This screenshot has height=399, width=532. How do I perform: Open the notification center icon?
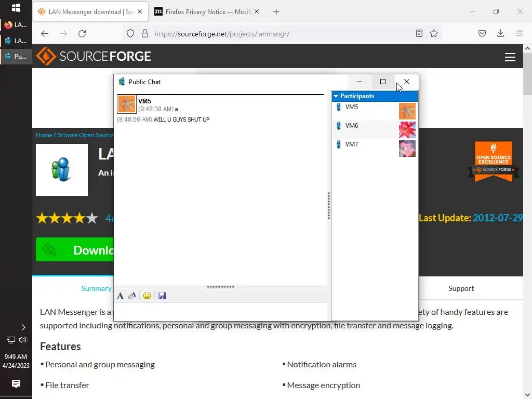pos(16,384)
